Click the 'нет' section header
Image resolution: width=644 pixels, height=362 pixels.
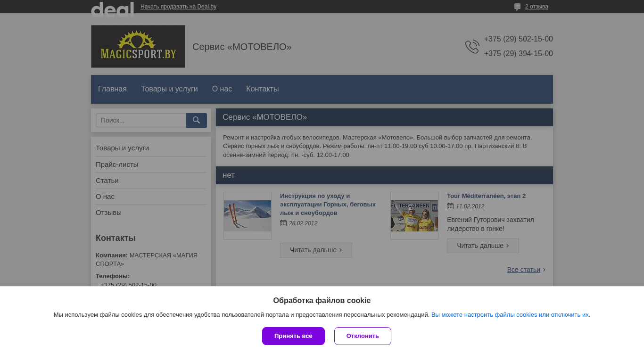(x=384, y=175)
